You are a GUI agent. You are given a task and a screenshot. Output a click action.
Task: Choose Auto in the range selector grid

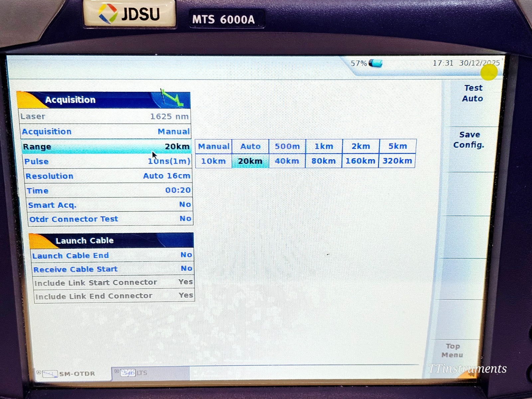tap(250, 146)
